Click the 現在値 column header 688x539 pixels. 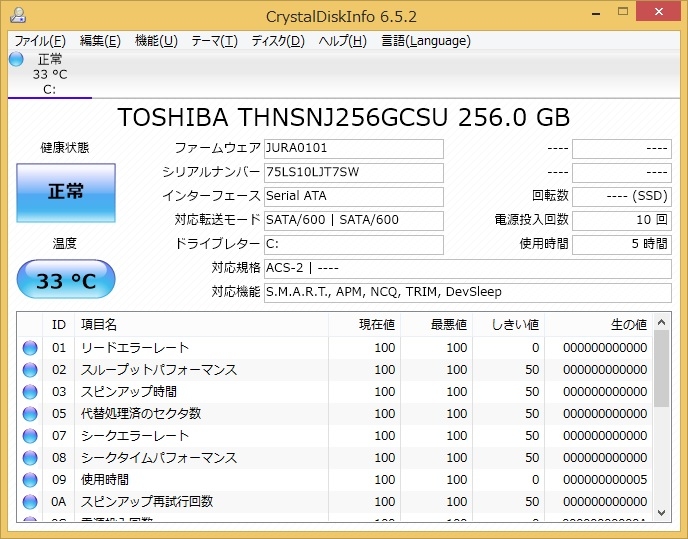point(364,325)
